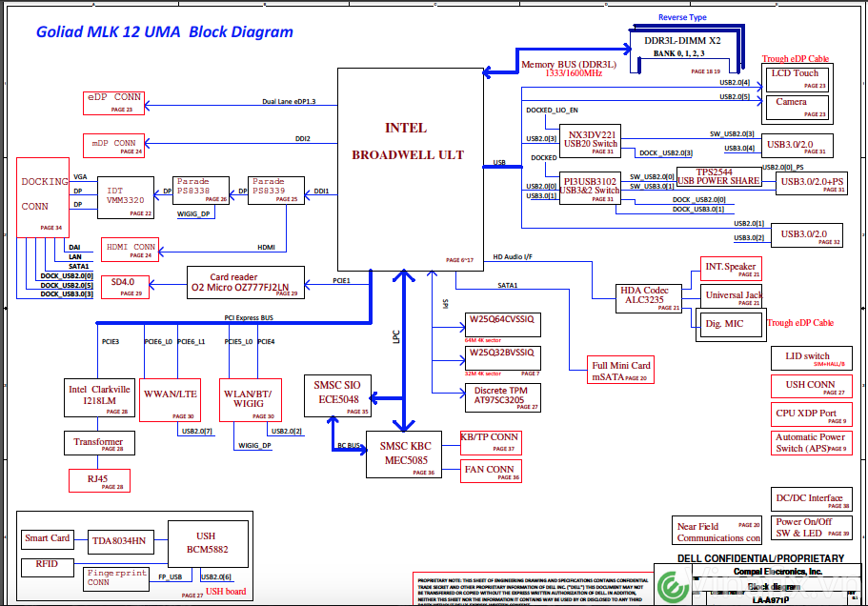Click the Discrete TPM AT97SC3205 block

503,398
